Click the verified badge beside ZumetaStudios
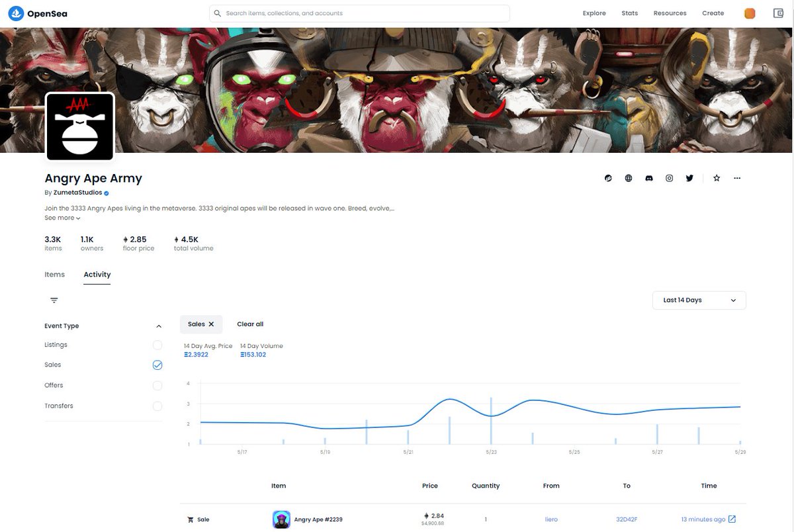Image resolution: width=794 pixels, height=532 pixels. coord(107,193)
